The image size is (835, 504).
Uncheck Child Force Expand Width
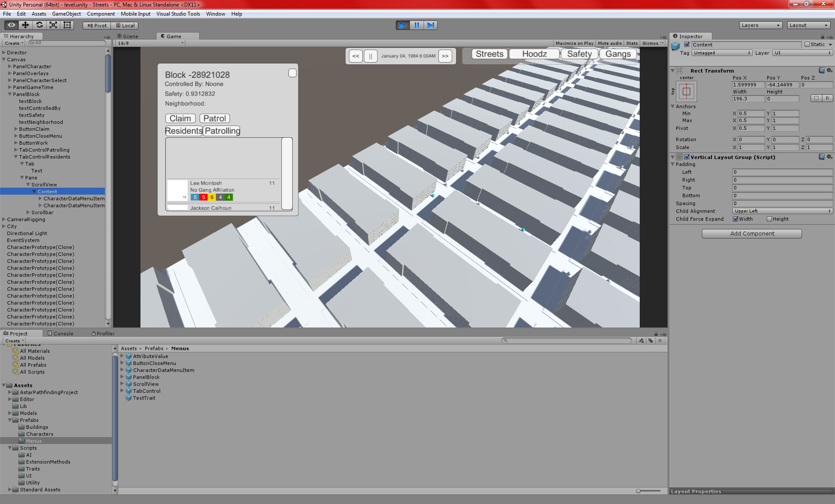pos(735,219)
